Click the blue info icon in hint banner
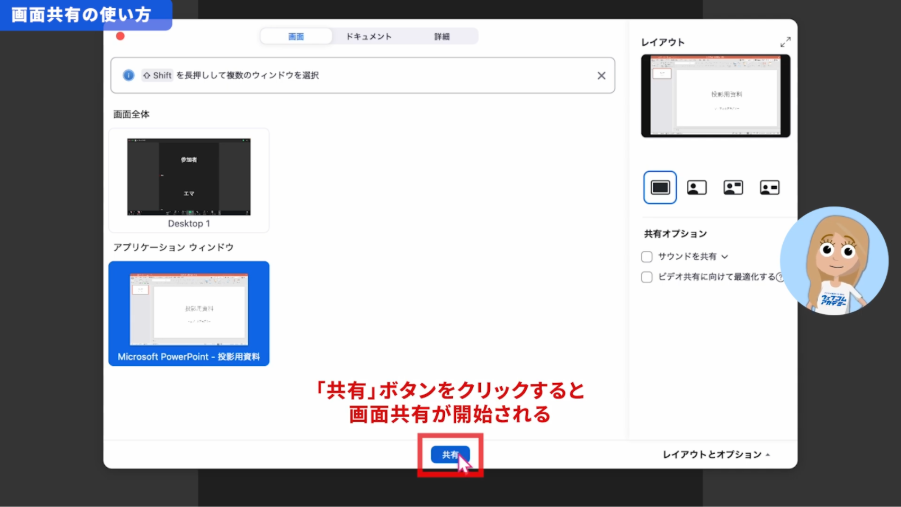 pyautogui.click(x=128, y=75)
